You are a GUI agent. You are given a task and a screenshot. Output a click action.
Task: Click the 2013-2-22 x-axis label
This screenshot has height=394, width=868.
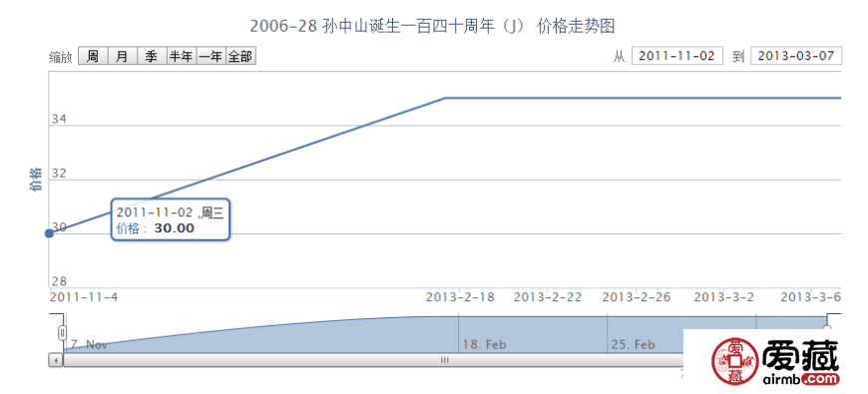pyautogui.click(x=548, y=297)
